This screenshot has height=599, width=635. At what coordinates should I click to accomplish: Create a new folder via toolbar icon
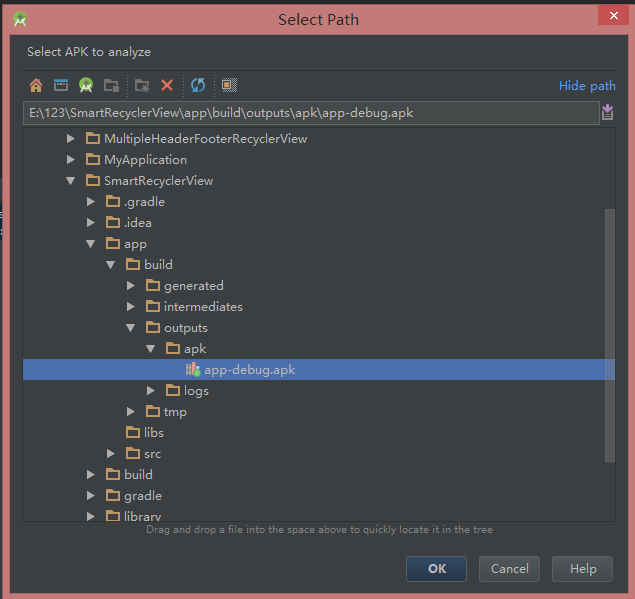pos(142,85)
